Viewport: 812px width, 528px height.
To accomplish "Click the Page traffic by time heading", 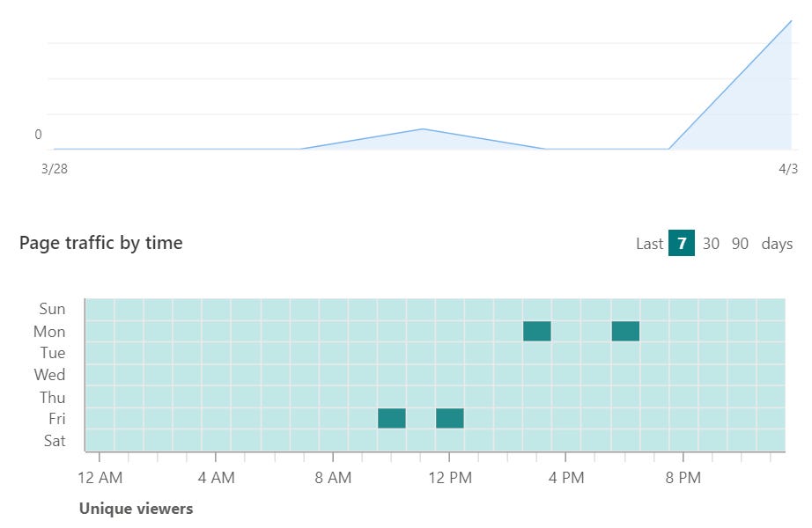I will click(100, 243).
